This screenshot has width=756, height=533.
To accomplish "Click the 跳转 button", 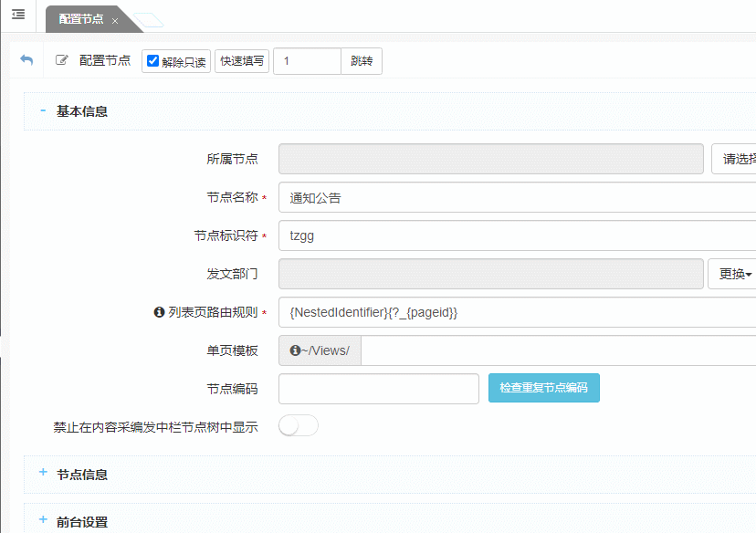I will (x=362, y=61).
